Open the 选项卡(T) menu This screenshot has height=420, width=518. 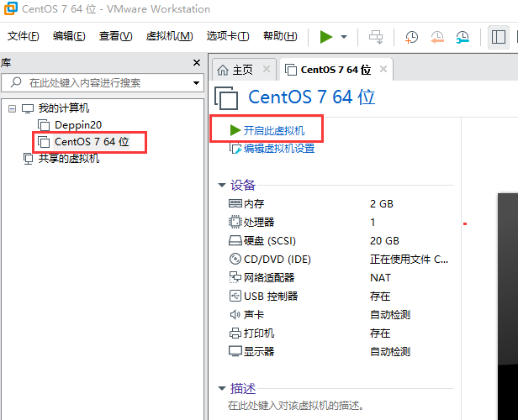[228, 36]
